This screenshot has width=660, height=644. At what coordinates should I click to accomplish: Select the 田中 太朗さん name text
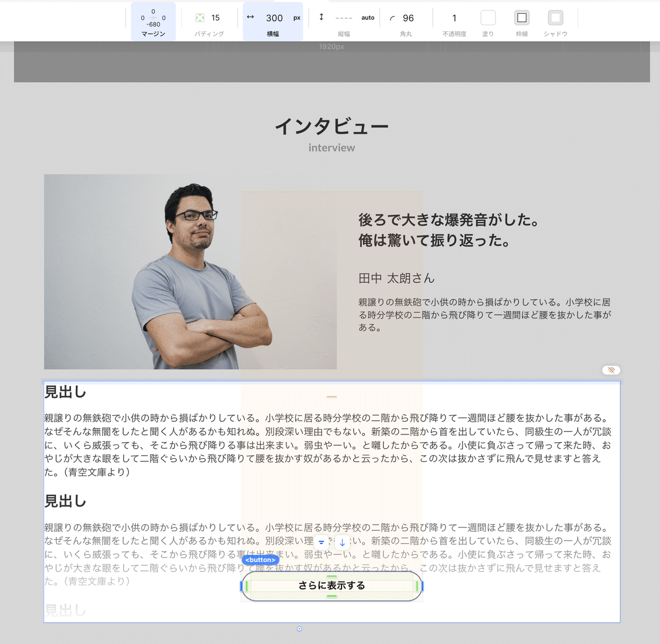pyautogui.click(x=397, y=278)
